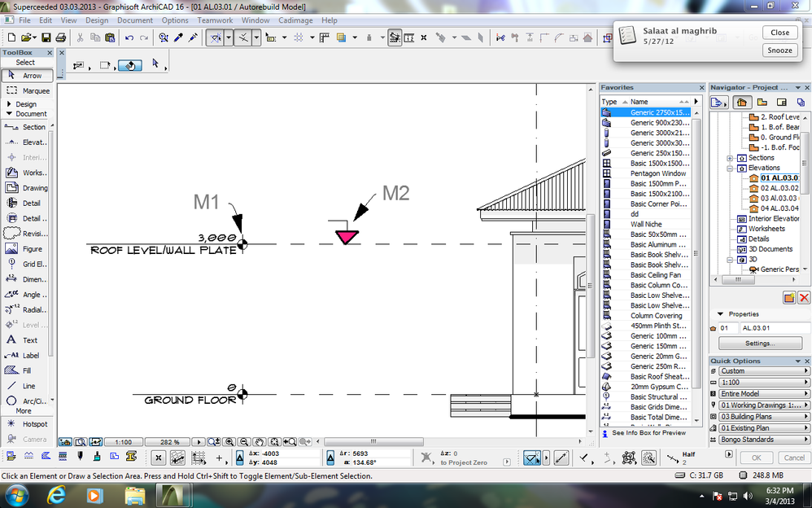Click the Settings button in Properties panel

coord(759,342)
